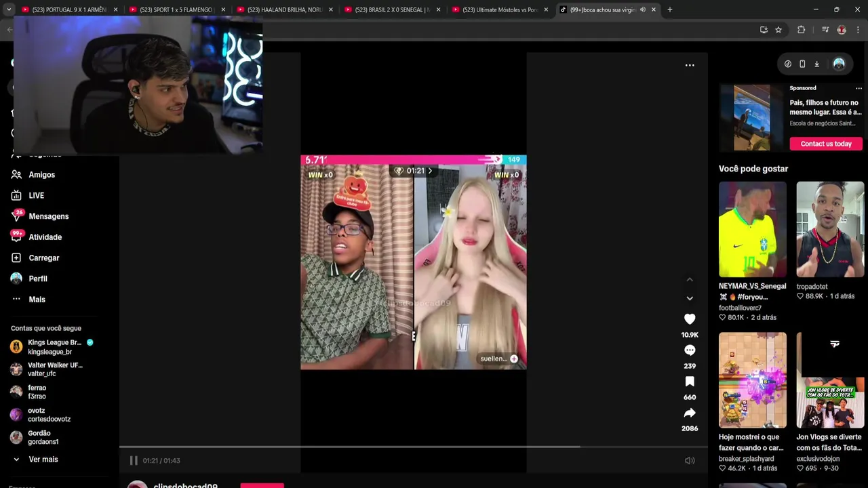Viewport: 868px width, 488px height.
Task: Open the Chrome profile avatar
Action: coord(842,30)
